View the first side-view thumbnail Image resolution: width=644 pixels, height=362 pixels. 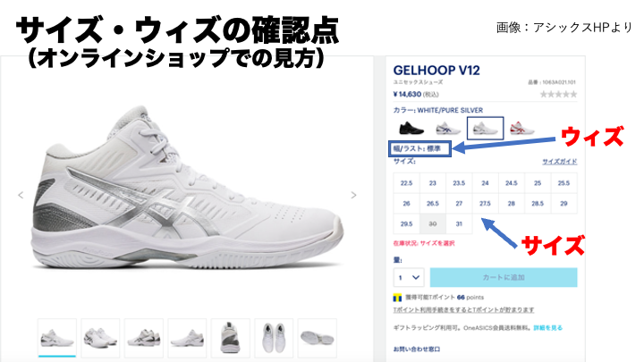point(57,337)
